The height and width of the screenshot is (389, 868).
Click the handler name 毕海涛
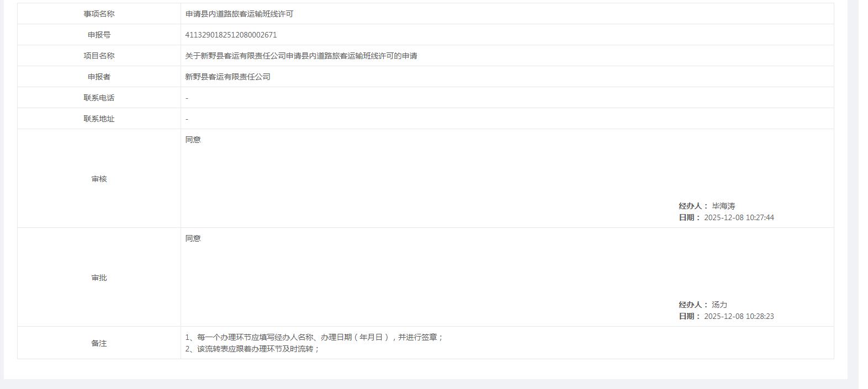coord(723,206)
